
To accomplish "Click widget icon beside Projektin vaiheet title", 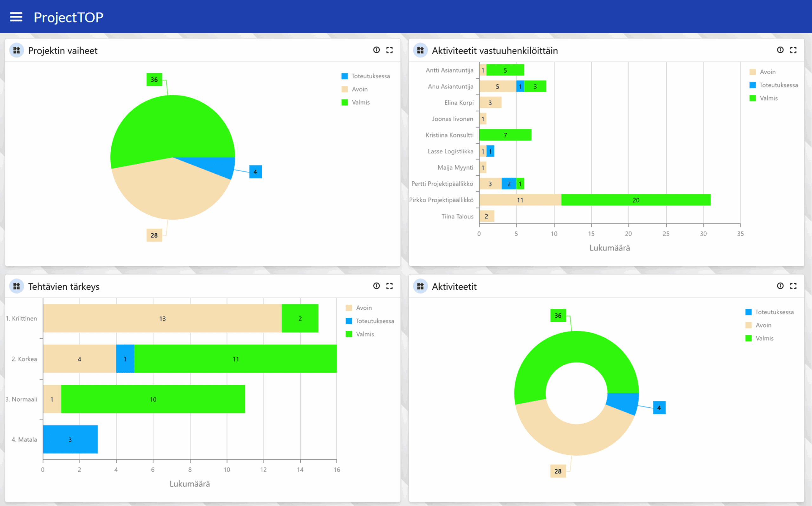I will pos(16,50).
